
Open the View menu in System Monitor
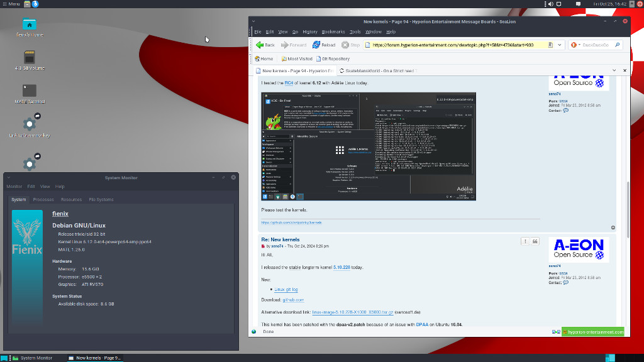pos(45,186)
